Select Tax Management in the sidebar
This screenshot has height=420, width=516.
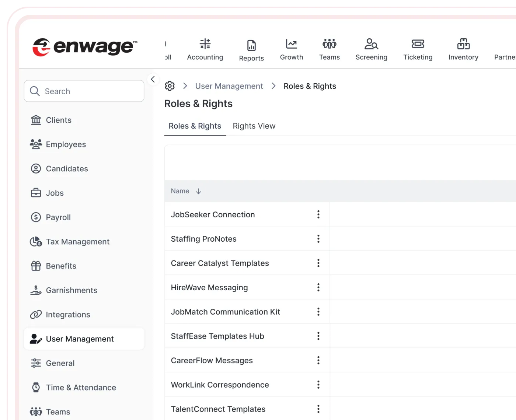point(78,242)
